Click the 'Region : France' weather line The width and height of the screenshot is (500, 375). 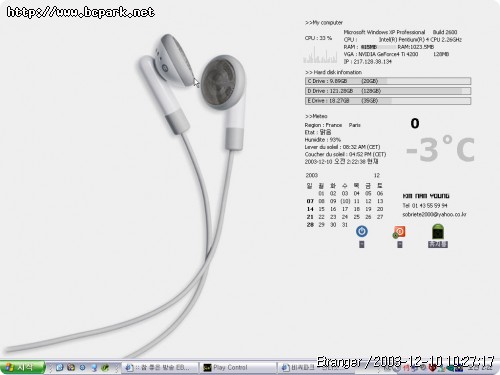pos(323,125)
